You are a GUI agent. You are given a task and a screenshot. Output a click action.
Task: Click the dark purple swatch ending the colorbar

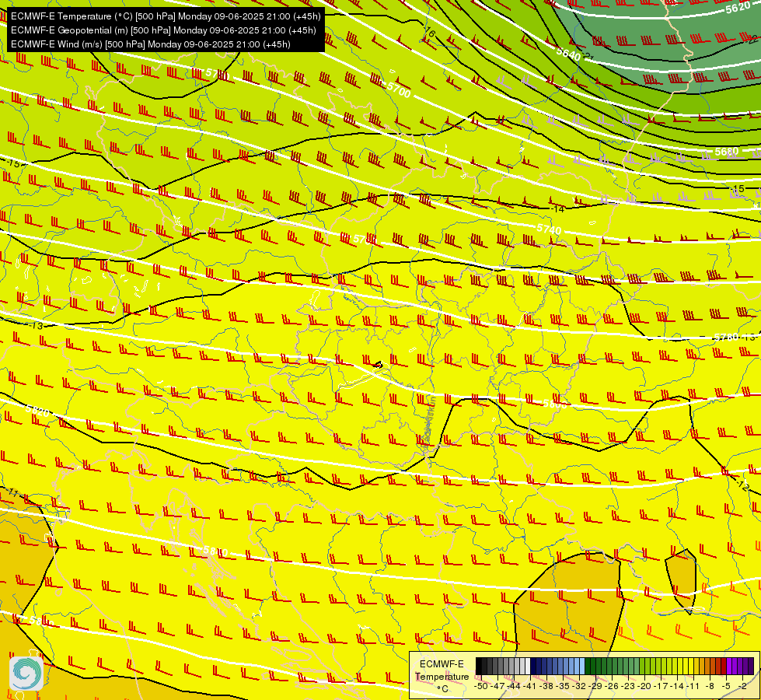point(751,667)
